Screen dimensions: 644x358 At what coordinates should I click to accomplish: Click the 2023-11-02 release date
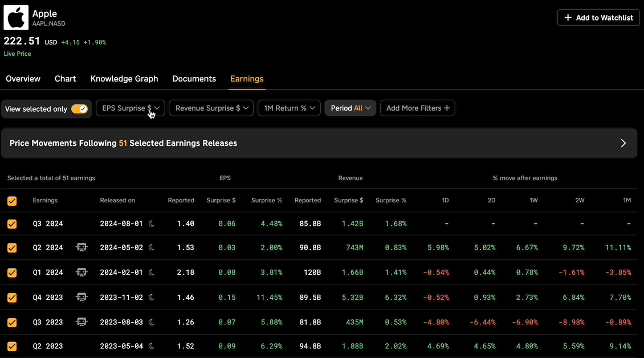[x=121, y=298]
